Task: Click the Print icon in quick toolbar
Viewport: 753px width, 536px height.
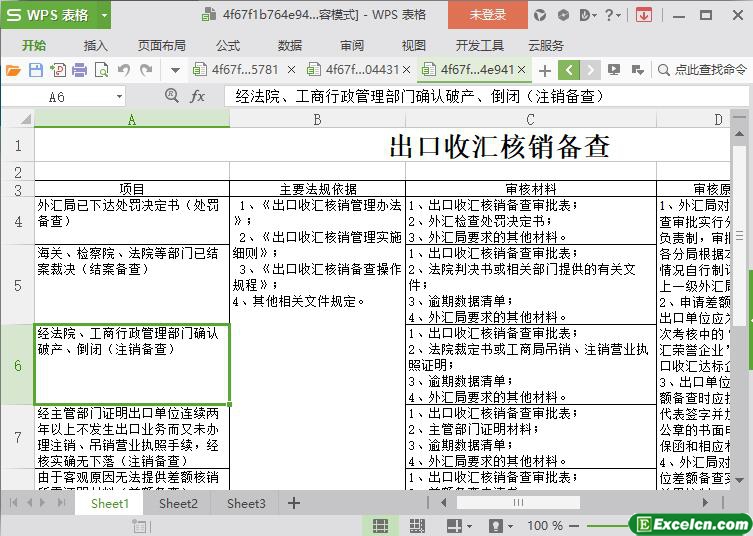Action: pyautogui.click(x=79, y=70)
